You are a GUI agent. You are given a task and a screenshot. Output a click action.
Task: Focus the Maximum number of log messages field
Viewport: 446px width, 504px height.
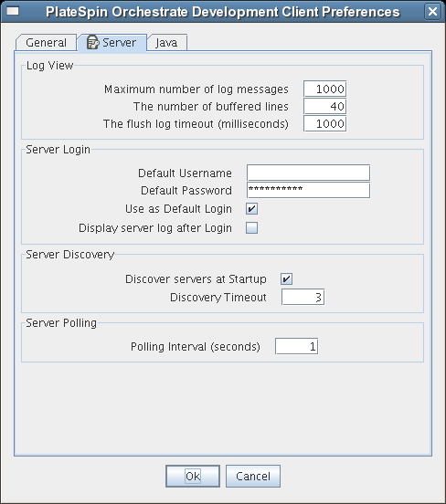tap(325, 89)
